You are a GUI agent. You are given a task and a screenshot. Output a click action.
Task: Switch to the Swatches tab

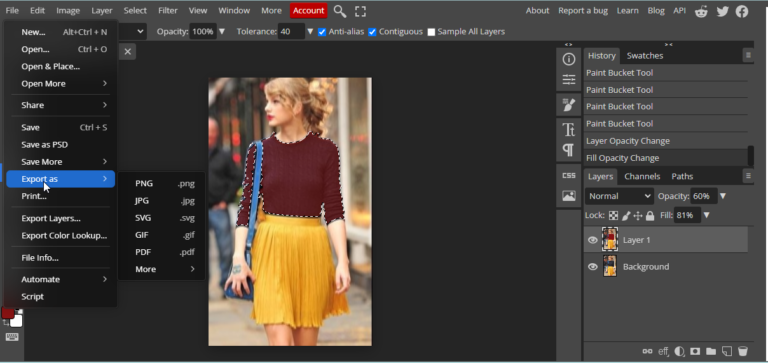pyautogui.click(x=645, y=55)
